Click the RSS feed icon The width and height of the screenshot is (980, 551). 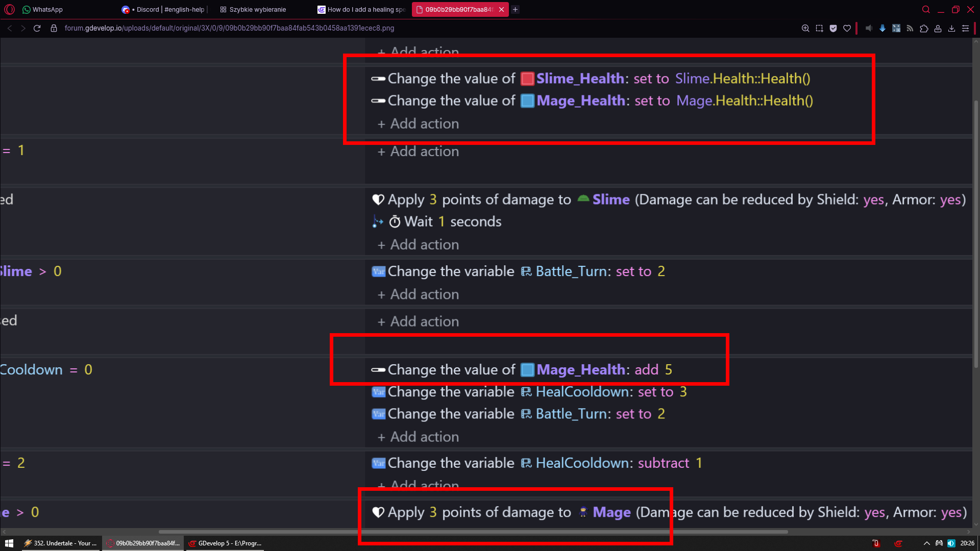click(x=910, y=28)
